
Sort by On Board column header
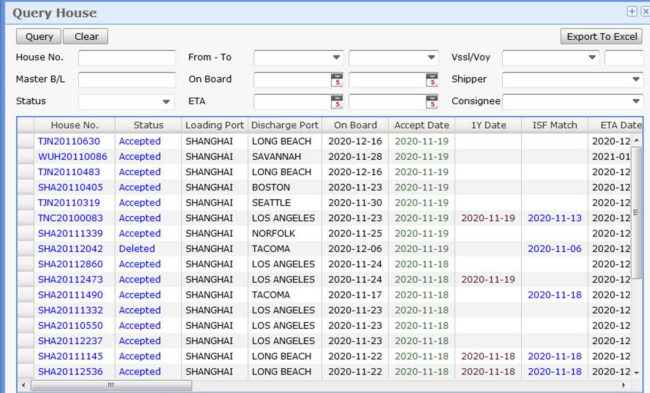355,125
